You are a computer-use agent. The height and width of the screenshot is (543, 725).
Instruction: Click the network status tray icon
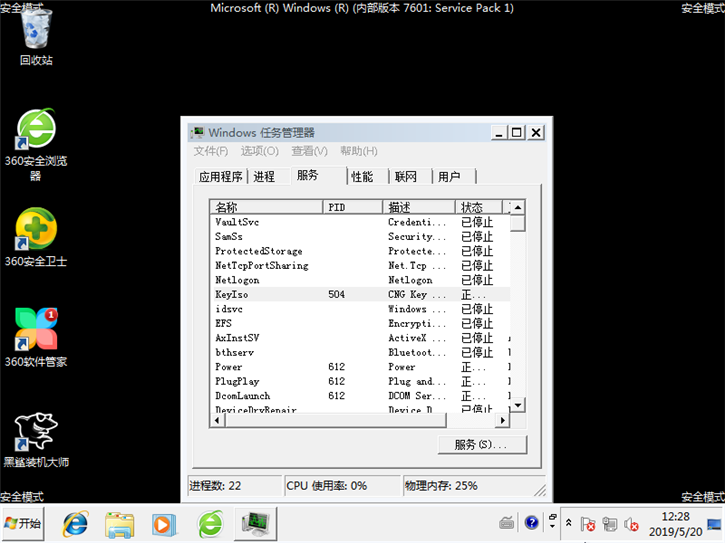click(x=610, y=524)
